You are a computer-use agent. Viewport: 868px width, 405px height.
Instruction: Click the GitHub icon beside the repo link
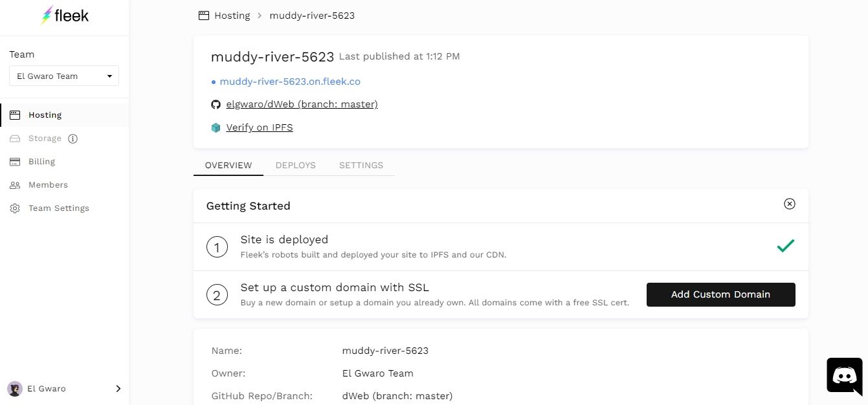click(x=216, y=104)
